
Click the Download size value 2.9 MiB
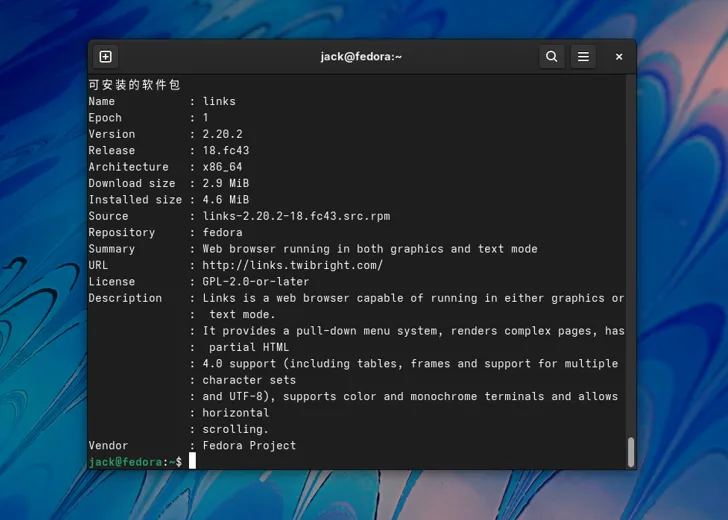click(226, 183)
